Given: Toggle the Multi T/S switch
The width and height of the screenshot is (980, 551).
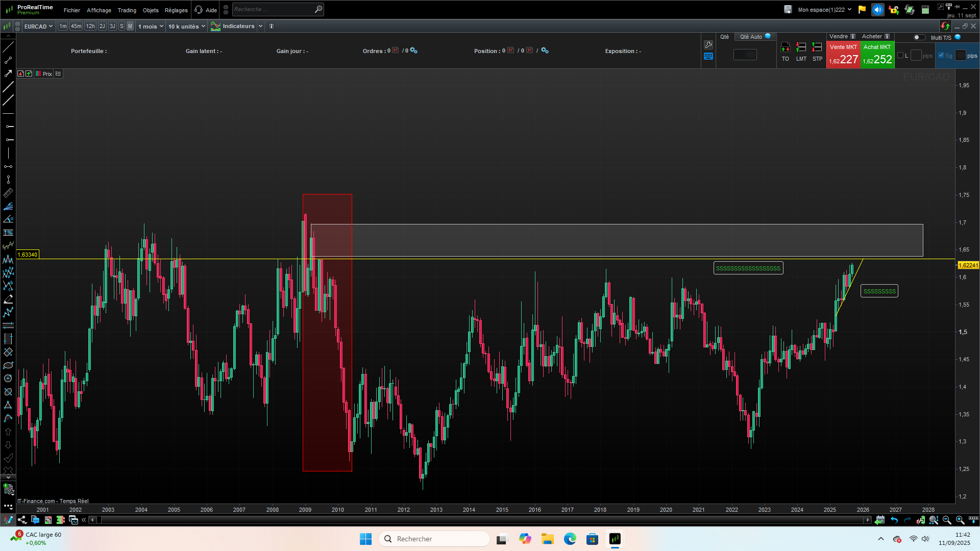Looking at the screenshot, I should [919, 37].
